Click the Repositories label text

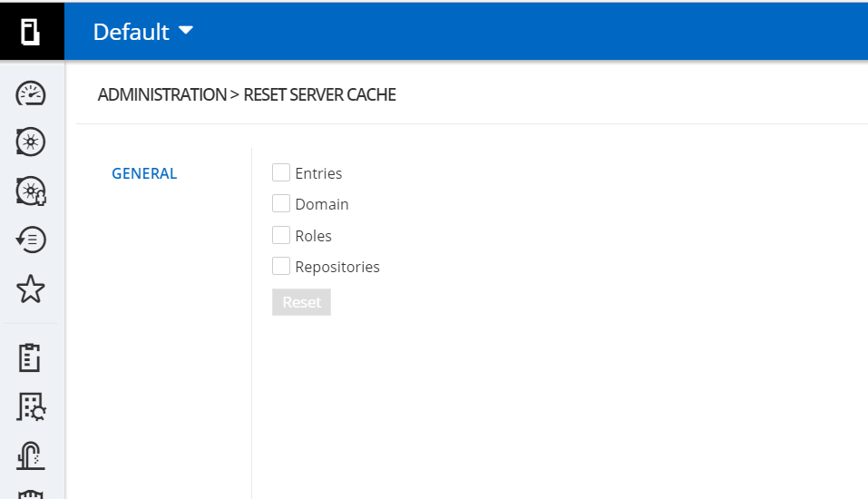point(337,267)
